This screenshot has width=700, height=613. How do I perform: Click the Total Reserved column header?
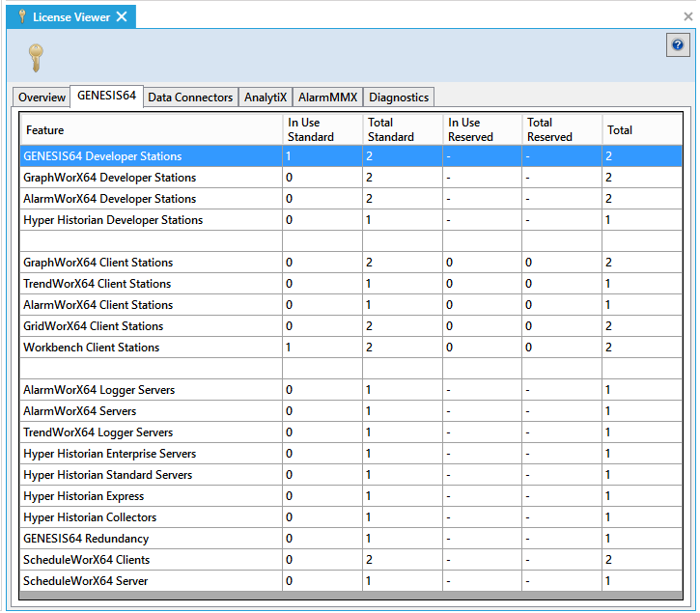(549, 130)
